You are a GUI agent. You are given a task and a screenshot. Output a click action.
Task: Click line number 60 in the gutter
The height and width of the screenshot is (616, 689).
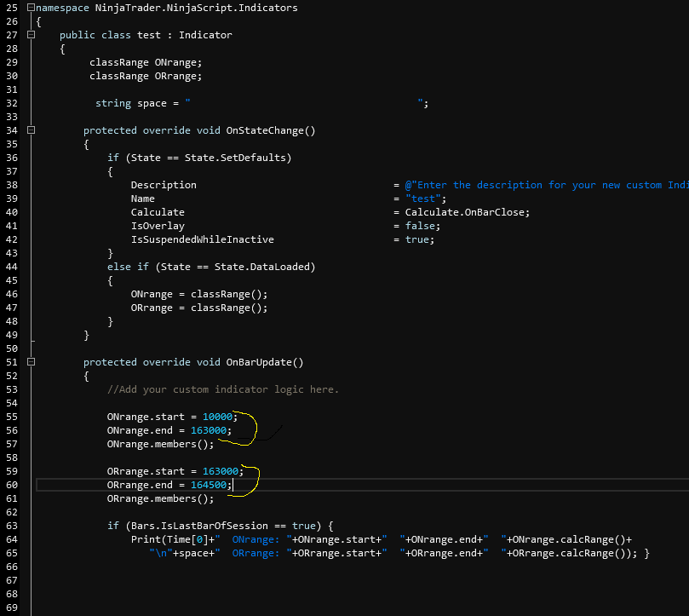(12, 485)
